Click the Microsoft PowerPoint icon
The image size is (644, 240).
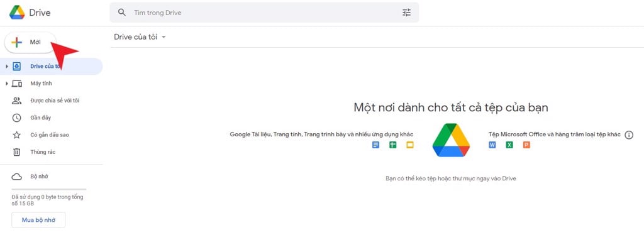click(x=526, y=145)
